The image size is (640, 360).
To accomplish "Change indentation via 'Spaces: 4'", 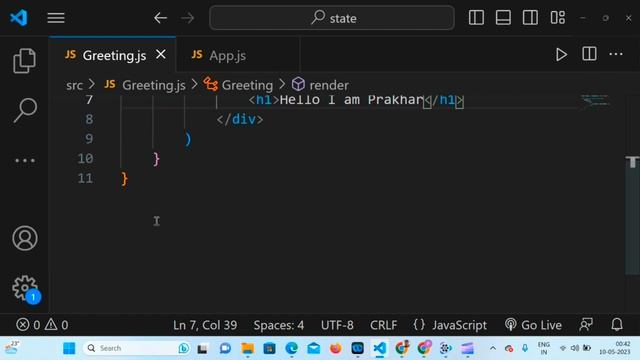I will 279,325.
